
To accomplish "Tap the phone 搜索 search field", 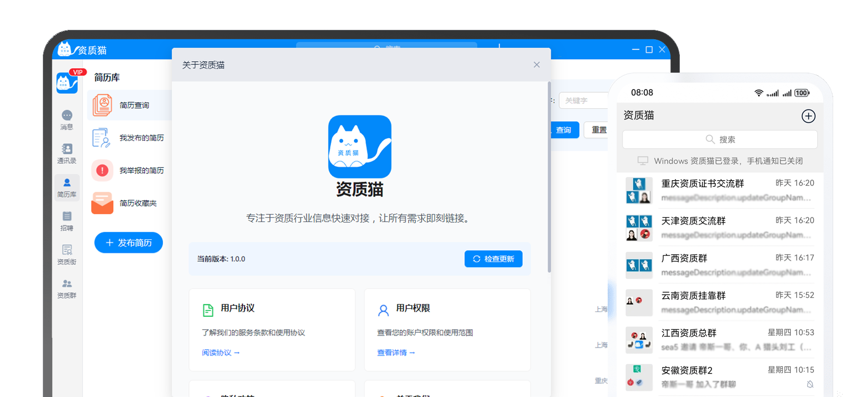I will coord(720,139).
